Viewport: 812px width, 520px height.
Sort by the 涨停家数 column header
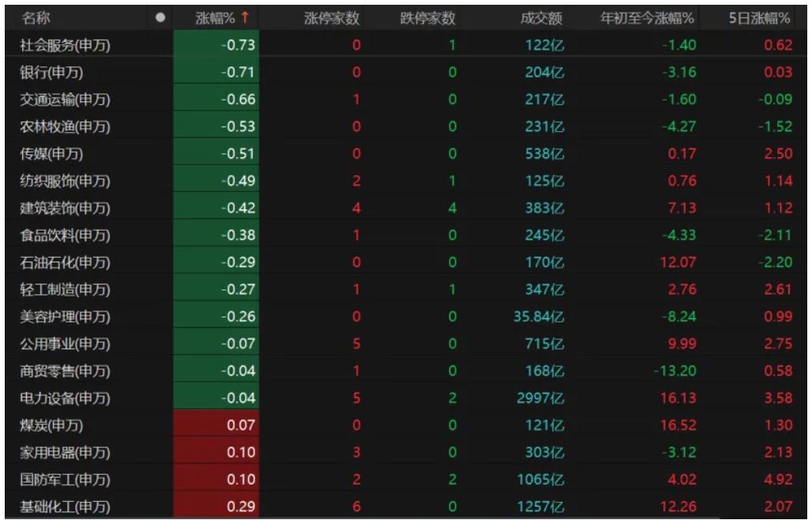(x=331, y=17)
